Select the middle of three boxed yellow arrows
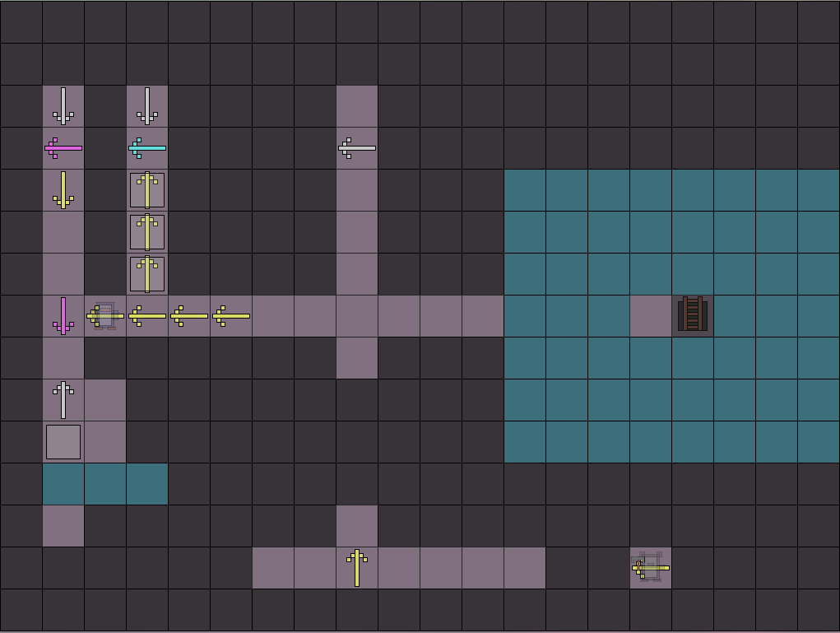The width and height of the screenshot is (840, 633). [x=147, y=232]
